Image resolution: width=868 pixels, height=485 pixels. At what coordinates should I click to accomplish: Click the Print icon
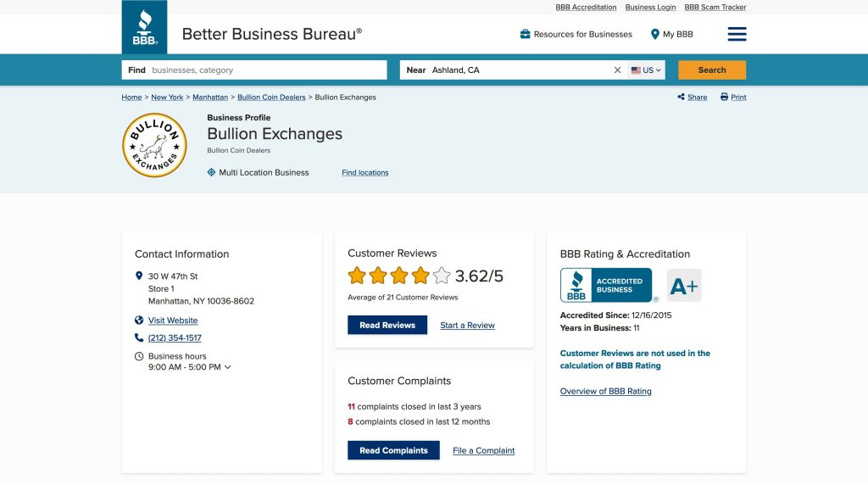coord(724,98)
